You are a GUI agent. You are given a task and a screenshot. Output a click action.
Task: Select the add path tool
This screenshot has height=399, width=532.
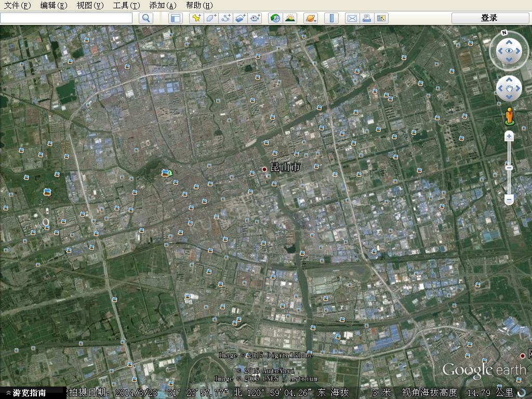coord(225,18)
